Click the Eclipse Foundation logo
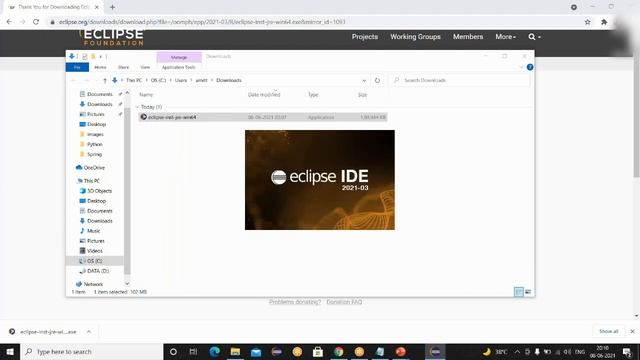Image resolution: width=640 pixels, height=360 pixels. point(111,37)
